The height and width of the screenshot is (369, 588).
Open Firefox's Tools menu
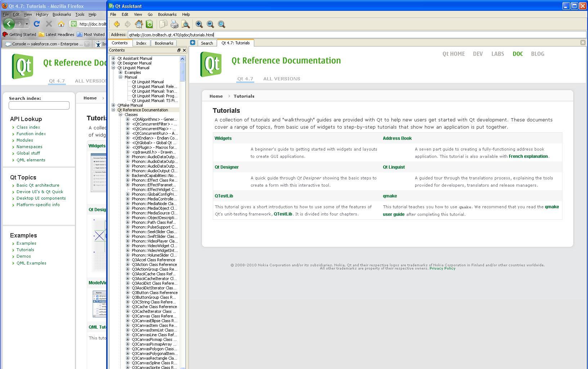click(80, 14)
